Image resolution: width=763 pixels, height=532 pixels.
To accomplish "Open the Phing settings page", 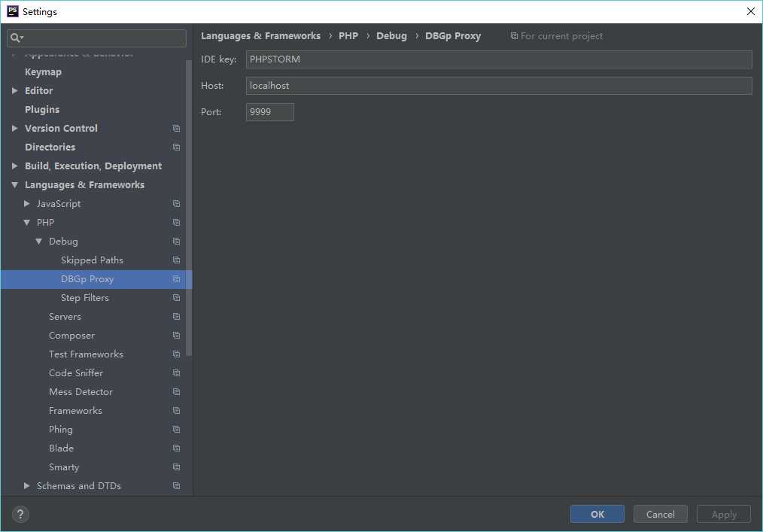I will 61,430.
